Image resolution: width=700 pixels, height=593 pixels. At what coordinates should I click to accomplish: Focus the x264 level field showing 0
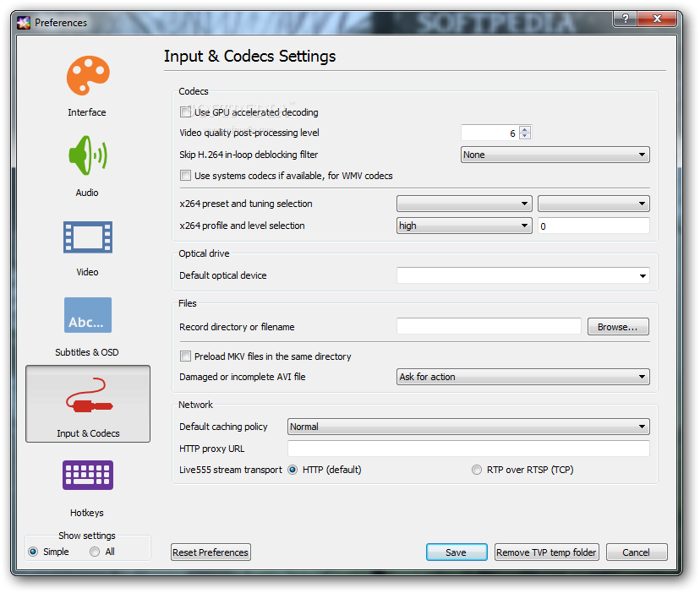point(593,226)
